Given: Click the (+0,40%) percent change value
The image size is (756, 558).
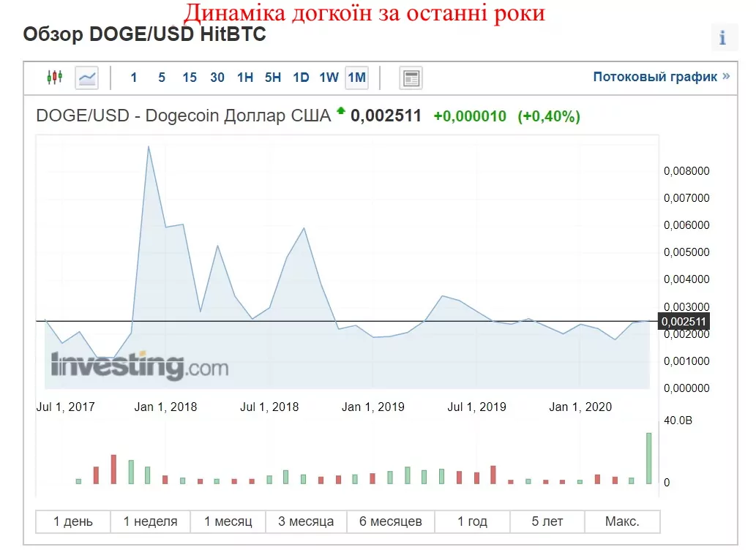Looking at the screenshot, I should click(549, 116).
